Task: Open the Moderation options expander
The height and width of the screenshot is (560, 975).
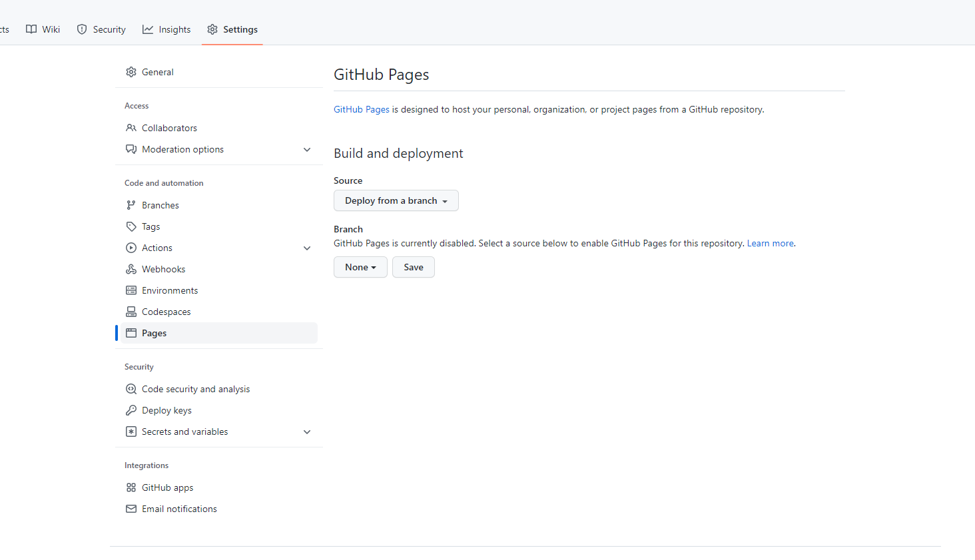Action: 307,149
